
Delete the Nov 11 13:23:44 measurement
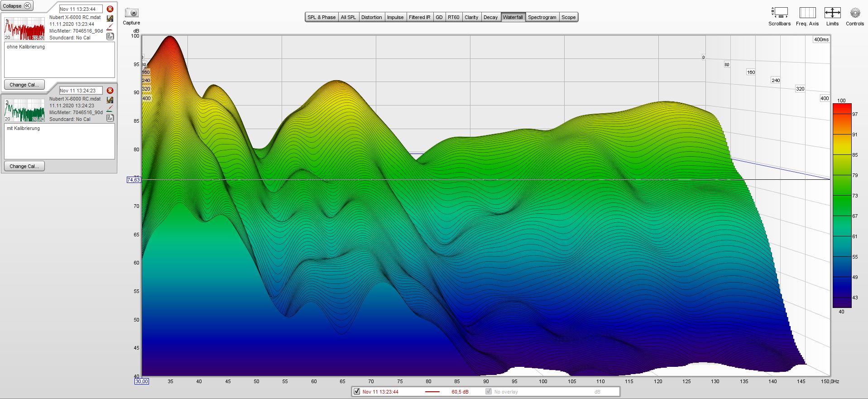pos(110,9)
